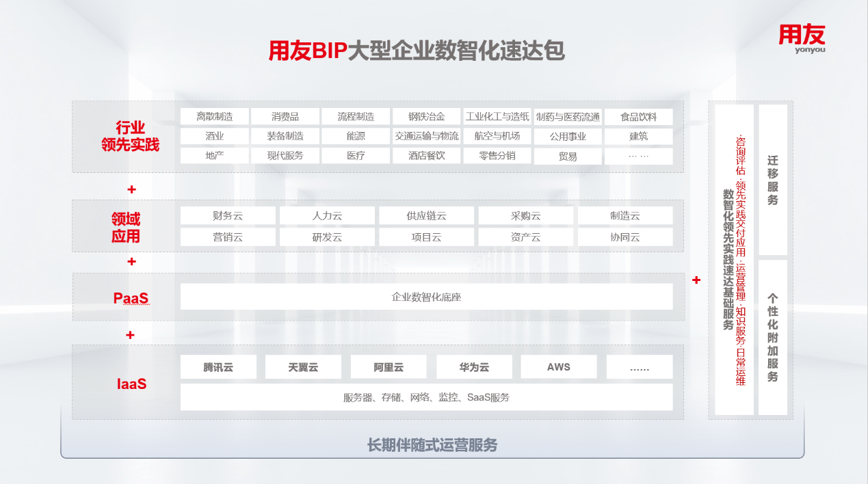This screenshot has height=484, width=868.
Task: Select the 腾讯云 box in IaaS
Action: (218, 367)
